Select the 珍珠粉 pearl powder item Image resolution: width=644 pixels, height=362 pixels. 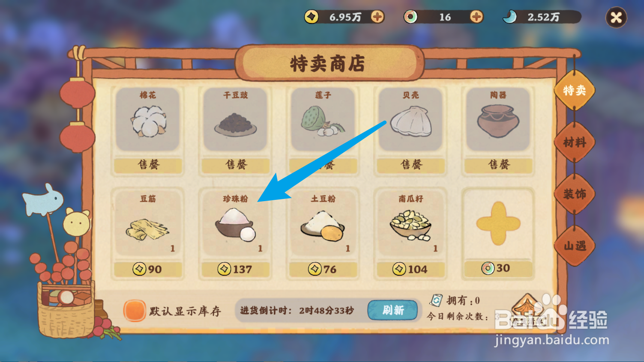pos(235,224)
